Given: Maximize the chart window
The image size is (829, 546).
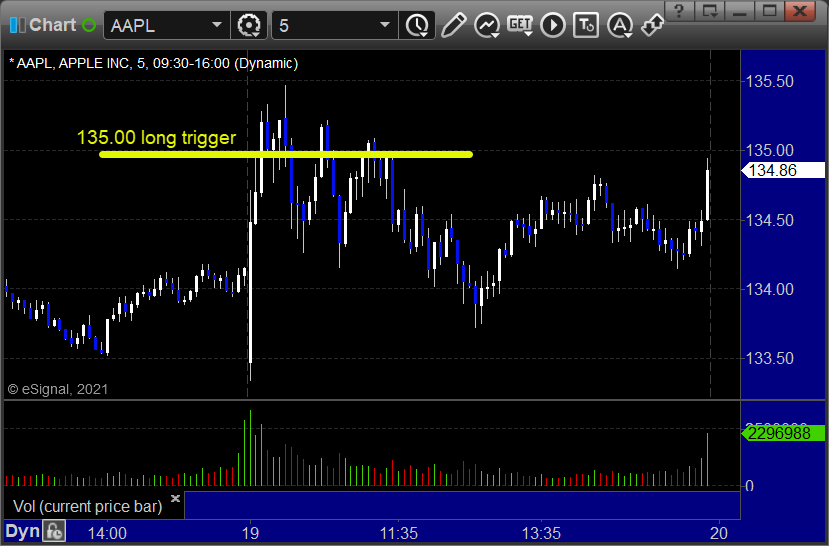Looking at the screenshot, I should coord(769,10).
